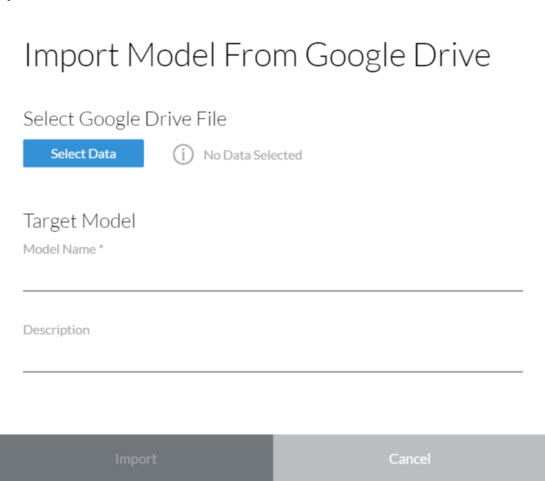Viewport: 545px width, 481px height.
Task: Click the Import button
Action: [136, 458]
